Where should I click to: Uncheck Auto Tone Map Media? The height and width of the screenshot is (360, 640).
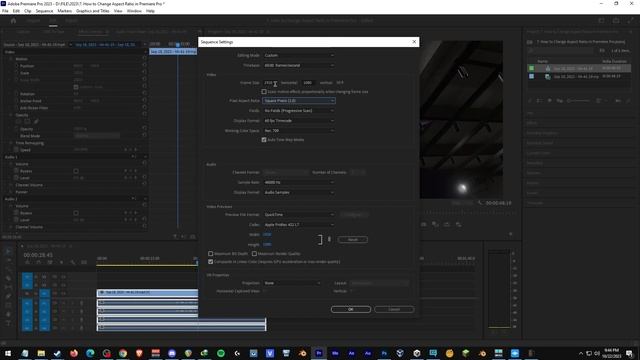point(264,140)
